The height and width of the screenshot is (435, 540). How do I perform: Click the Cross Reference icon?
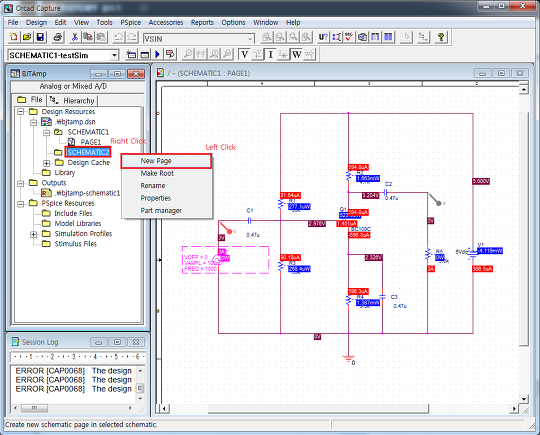pos(375,37)
